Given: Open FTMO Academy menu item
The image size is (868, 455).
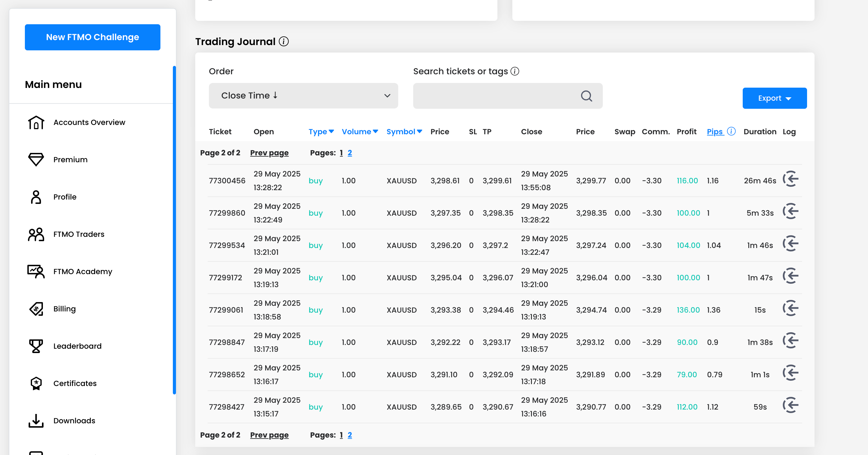Looking at the screenshot, I should [x=83, y=271].
